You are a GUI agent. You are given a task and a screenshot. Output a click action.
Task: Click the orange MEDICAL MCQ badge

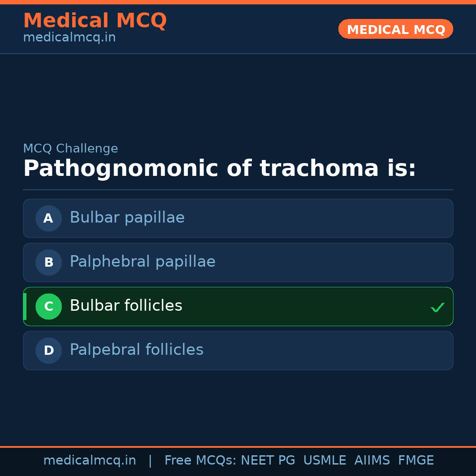395,29
